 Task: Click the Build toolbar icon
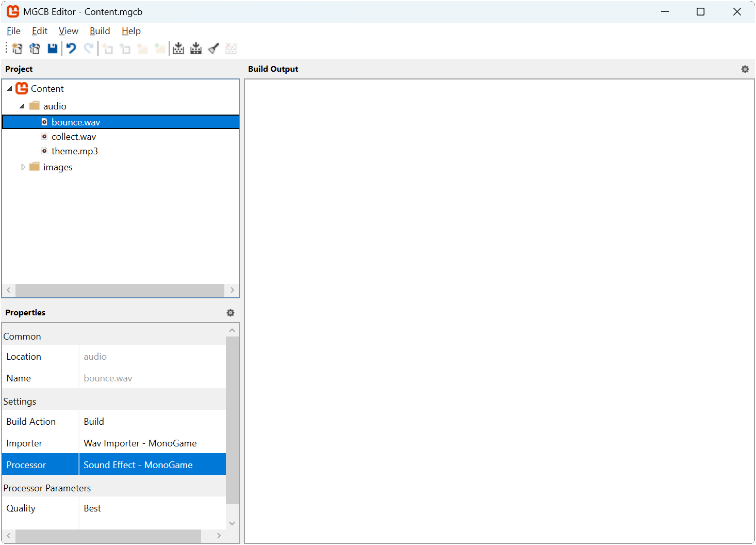click(178, 49)
